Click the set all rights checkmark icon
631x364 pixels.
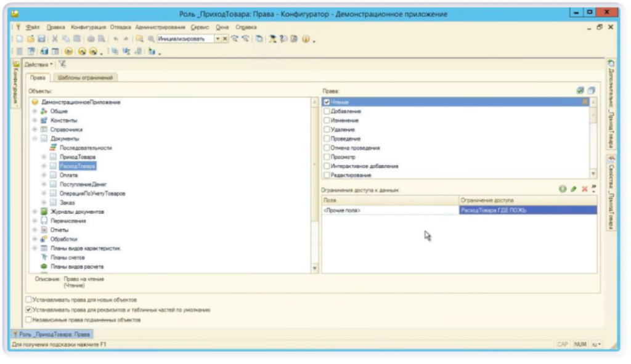(x=579, y=91)
